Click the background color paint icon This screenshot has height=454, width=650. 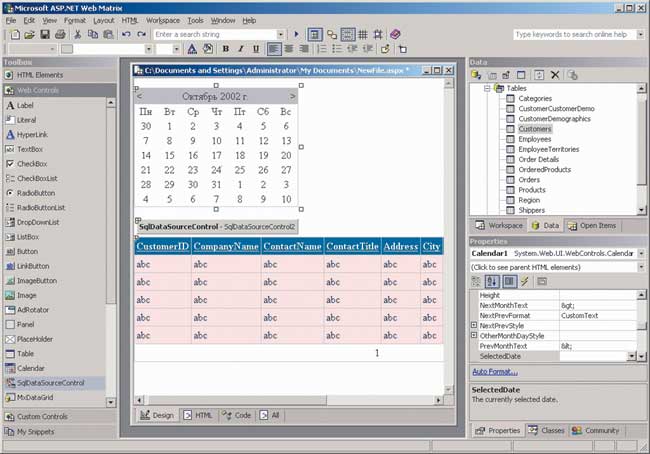coord(208,49)
